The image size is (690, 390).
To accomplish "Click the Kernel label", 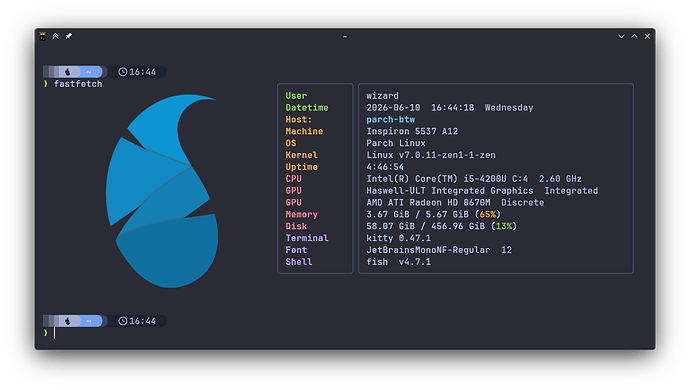I will (x=301, y=155).
